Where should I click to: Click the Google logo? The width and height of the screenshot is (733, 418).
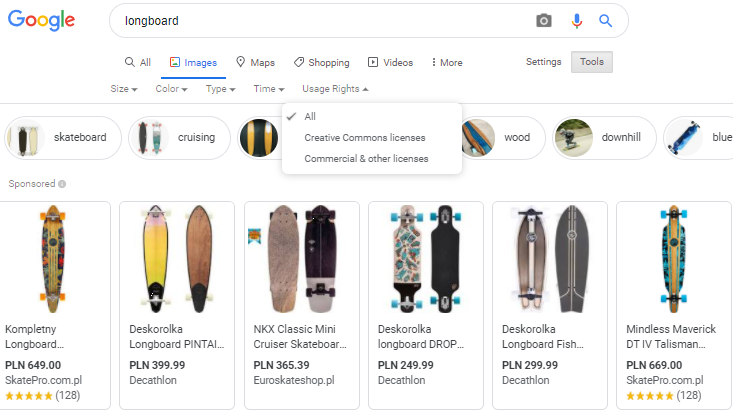[x=42, y=20]
